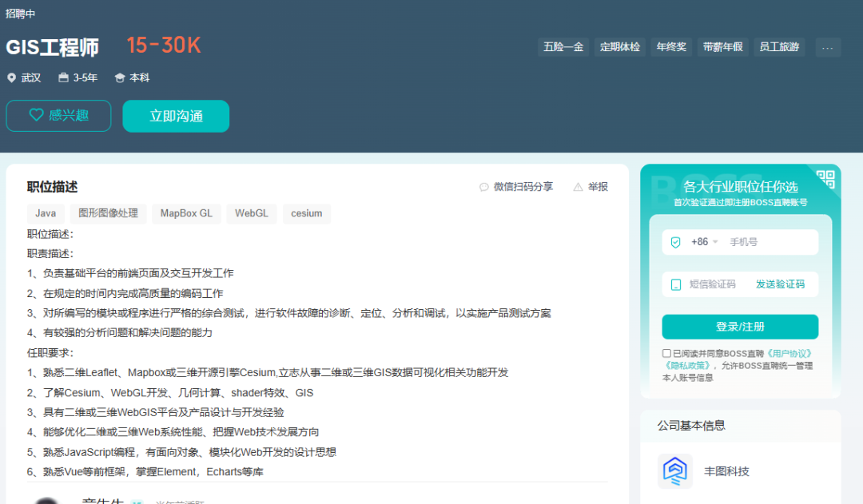Screen dimensions: 863x504
Task: Select the 员工旅游 benefit tag
Action: tap(780, 46)
